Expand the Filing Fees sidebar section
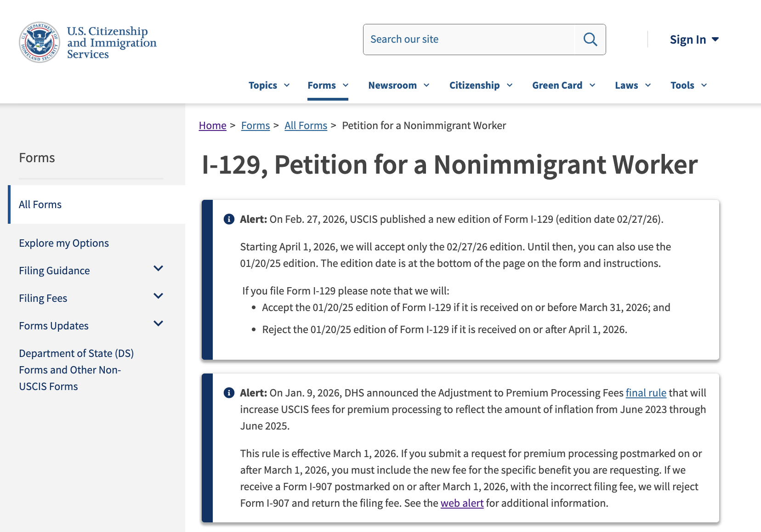This screenshot has height=532, width=761. [x=158, y=296]
